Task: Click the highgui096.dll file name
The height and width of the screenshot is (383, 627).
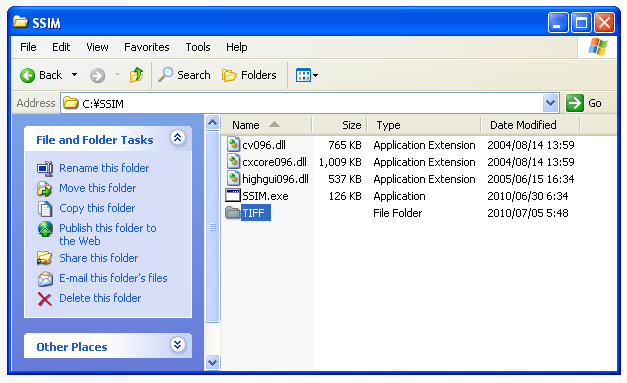Action: [276, 179]
